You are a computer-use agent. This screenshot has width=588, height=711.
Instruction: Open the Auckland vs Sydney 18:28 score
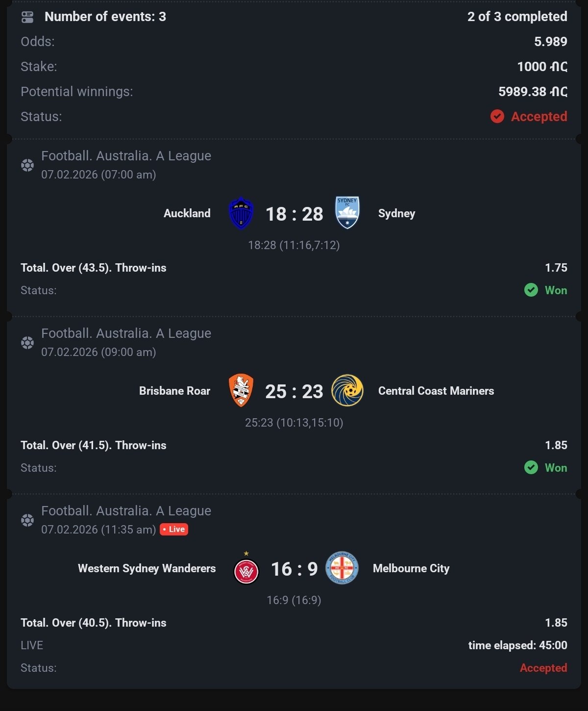pyautogui.click(x=294, y=214)
